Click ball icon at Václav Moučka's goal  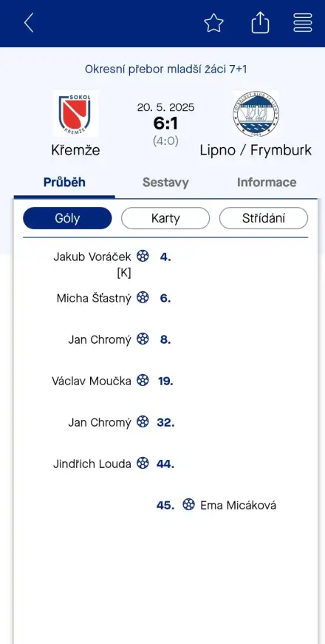[143, 380]
